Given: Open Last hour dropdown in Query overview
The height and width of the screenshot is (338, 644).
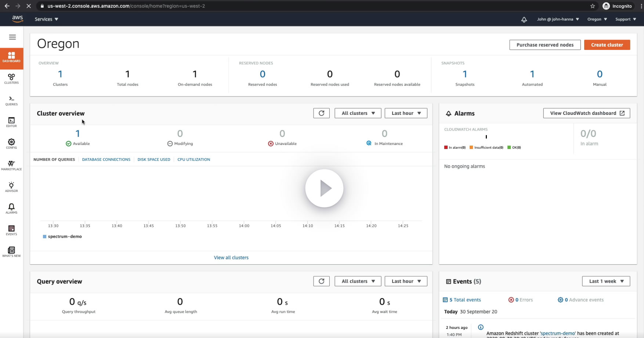Looking at the screenshot, I should (x=406, y=281).
